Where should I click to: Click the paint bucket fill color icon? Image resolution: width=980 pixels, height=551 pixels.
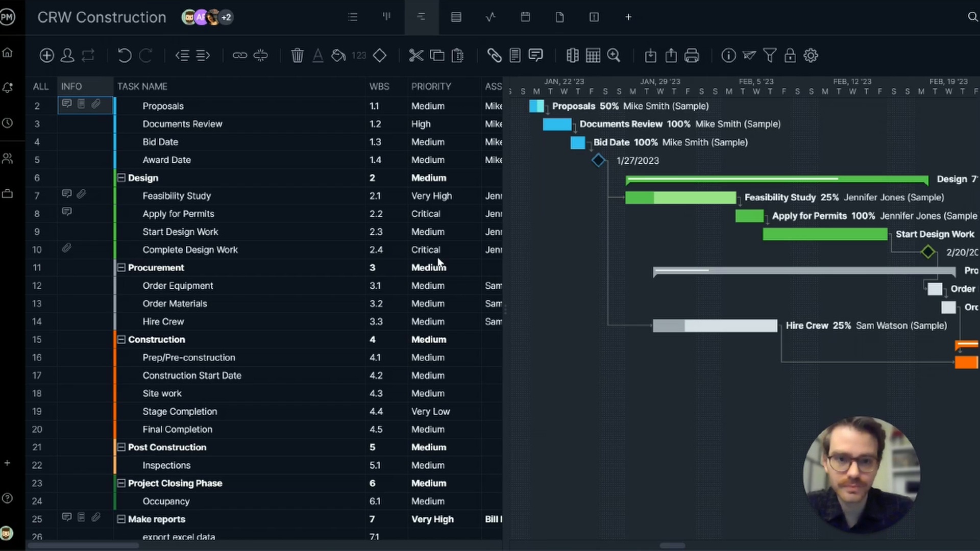[x=338, y=56]
